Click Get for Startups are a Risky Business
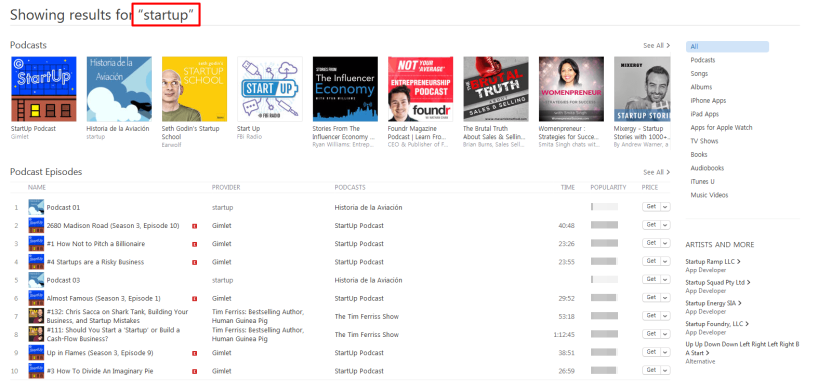Viewport: 831px width, 391px height. tap(651, 261)
